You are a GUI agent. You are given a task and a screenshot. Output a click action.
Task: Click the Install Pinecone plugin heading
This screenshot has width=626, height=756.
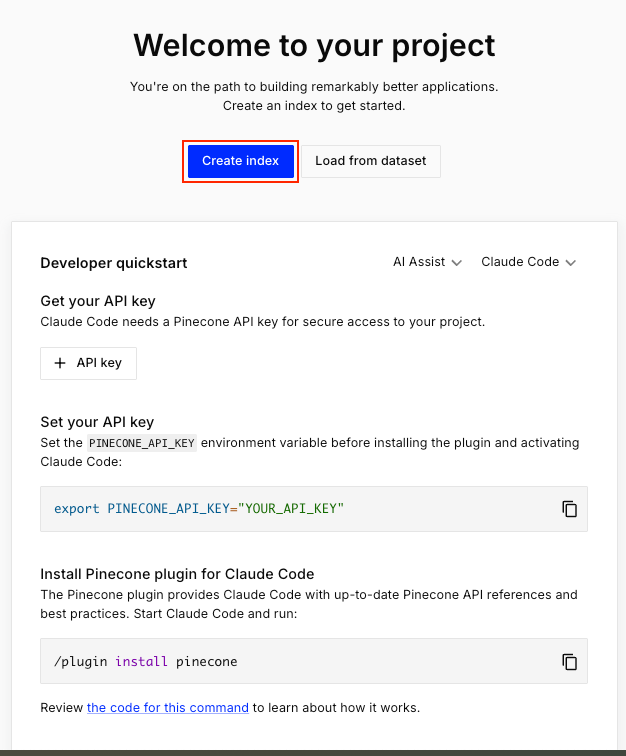pos(177,574)
